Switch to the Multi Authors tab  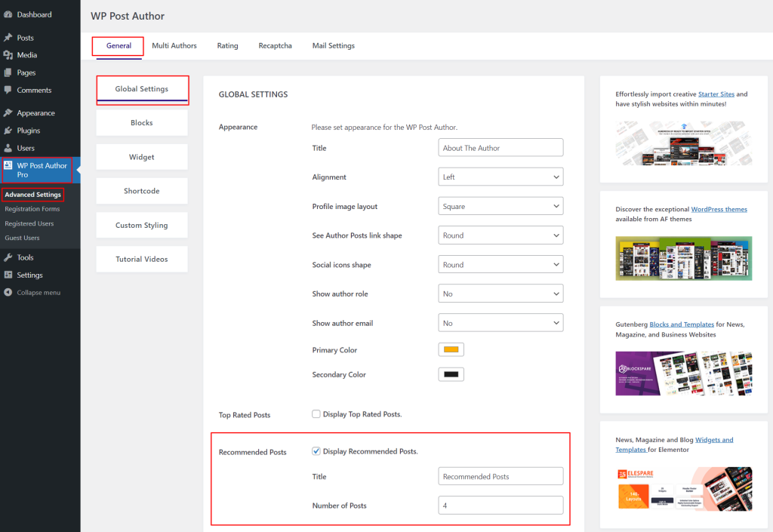point(174,46)
